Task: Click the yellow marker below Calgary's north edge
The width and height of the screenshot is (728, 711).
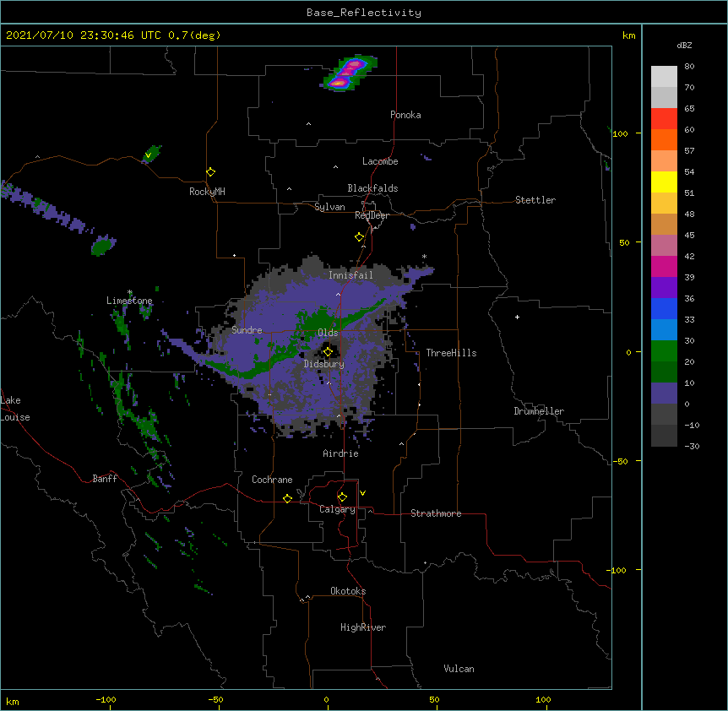Action: pos(342,497)
